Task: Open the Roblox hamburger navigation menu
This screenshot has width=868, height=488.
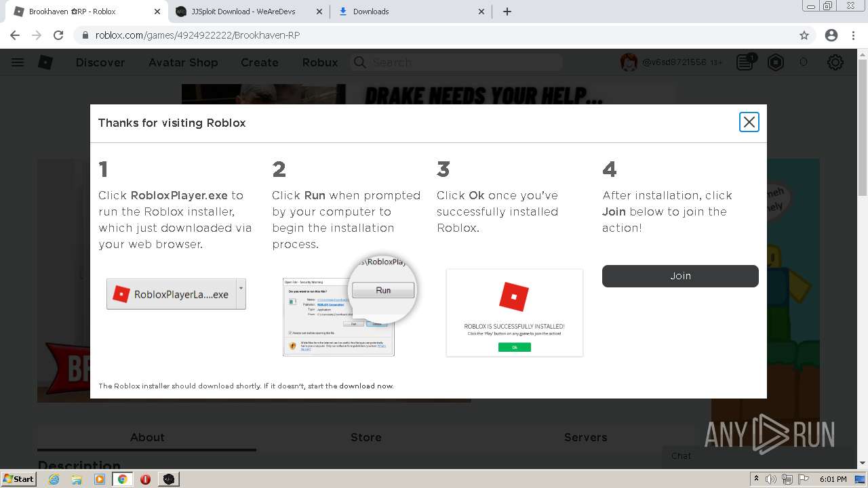Action: pyautogui.click(x=18, y=62)
